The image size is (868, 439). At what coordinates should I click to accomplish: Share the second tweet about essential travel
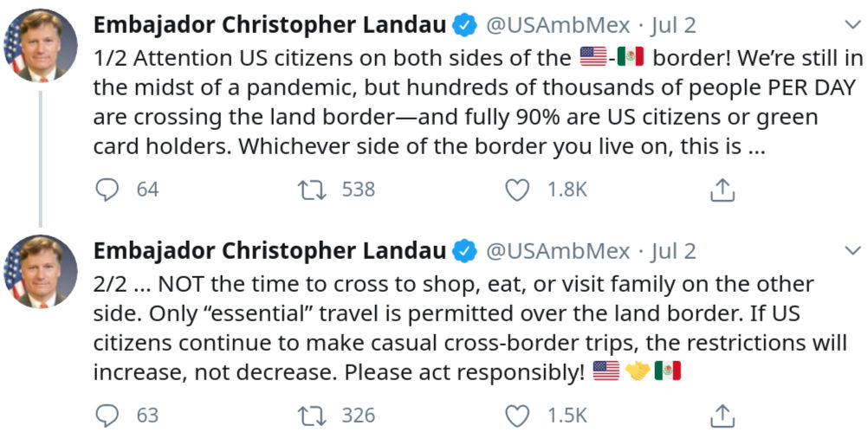pos(722,416)
